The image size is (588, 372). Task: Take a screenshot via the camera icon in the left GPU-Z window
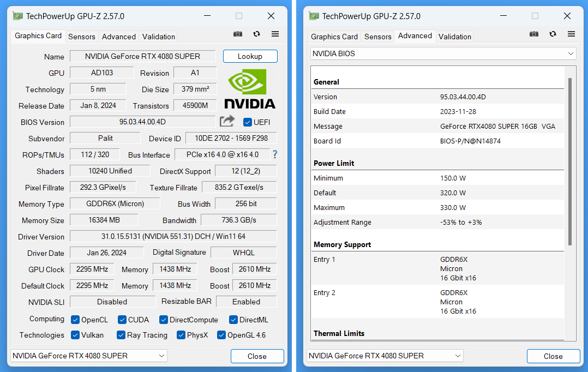[x=238, y=34]
